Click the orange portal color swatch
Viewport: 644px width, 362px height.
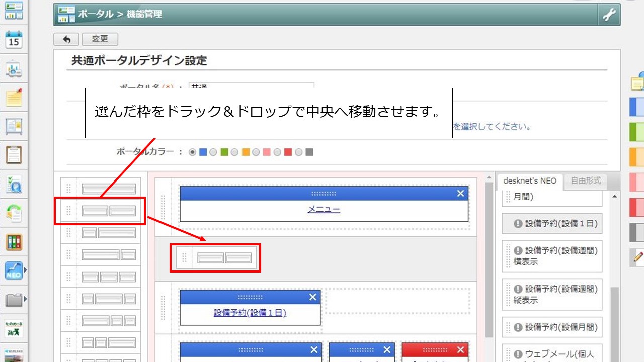[x=246, y=152]
